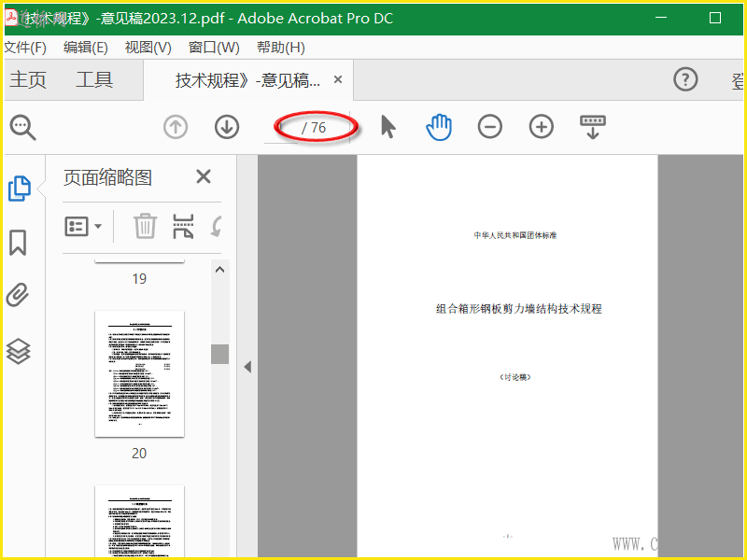
Task: Open the 文件(F) menu
Action: point(25,48)
